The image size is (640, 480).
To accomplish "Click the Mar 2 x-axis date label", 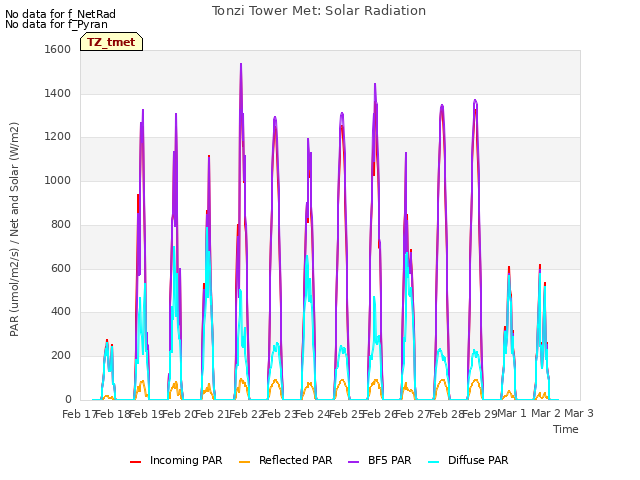I will 546,413.
